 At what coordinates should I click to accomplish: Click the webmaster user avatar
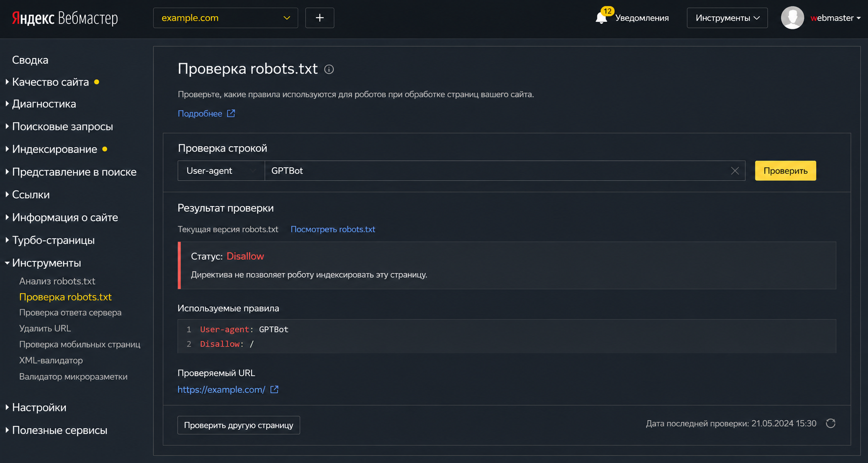click(x=792, y=18)
